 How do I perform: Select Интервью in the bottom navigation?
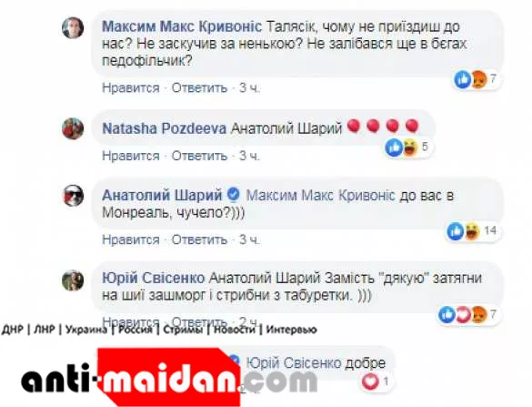pyautogui.click(x=291, y=330)
